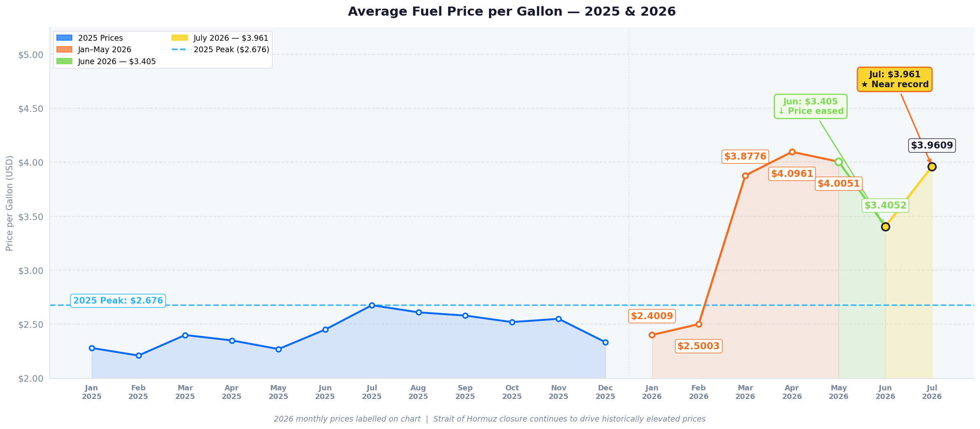The image size is (980, 429).
Task: Click the Jul $3.961 Near record callout
Action: (894, 79)
